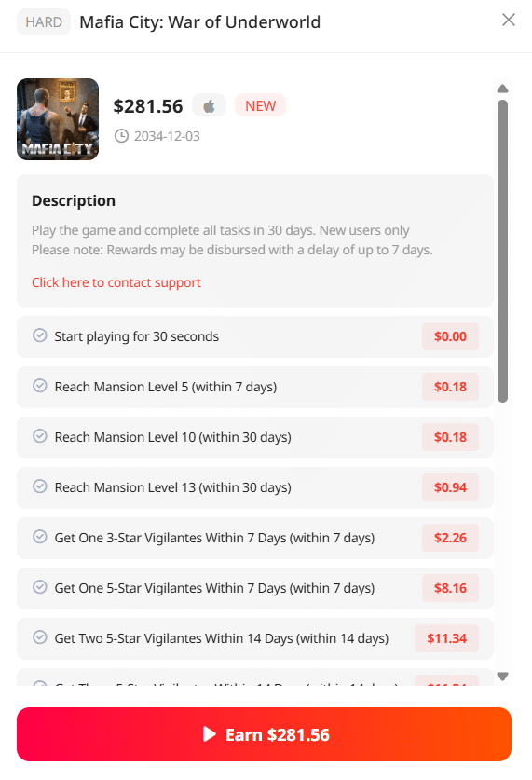Click the Mafia City game thumbnail

pos(58,119)
